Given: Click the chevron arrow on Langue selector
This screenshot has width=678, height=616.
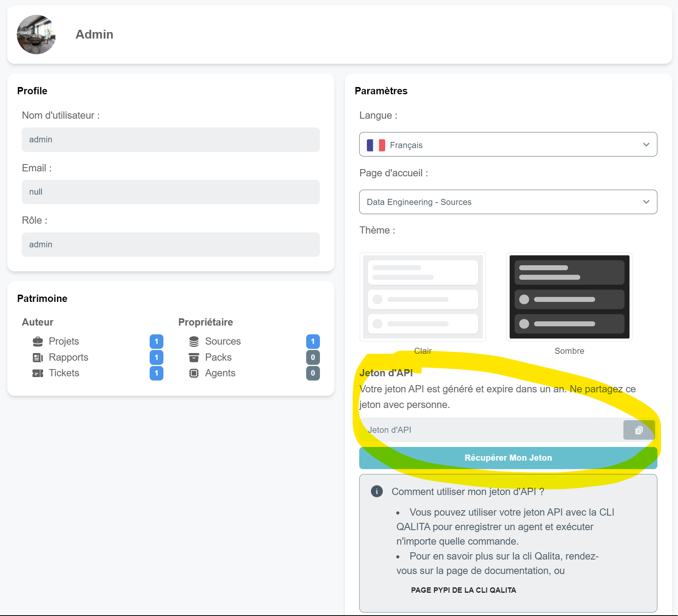Looking at the screenshot, I should (x=646, y=145).
